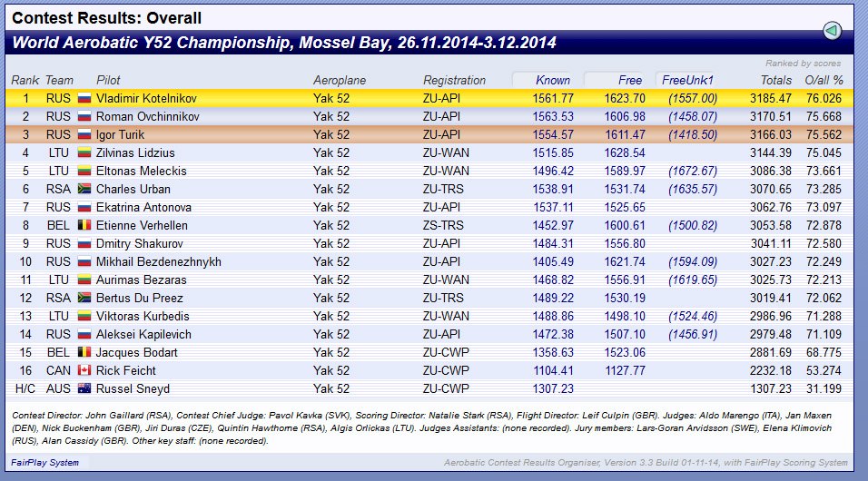
Task: Open Mikhail Bezdenezhnykh's Free score 1621.74
Action: [x=625, y=261]
